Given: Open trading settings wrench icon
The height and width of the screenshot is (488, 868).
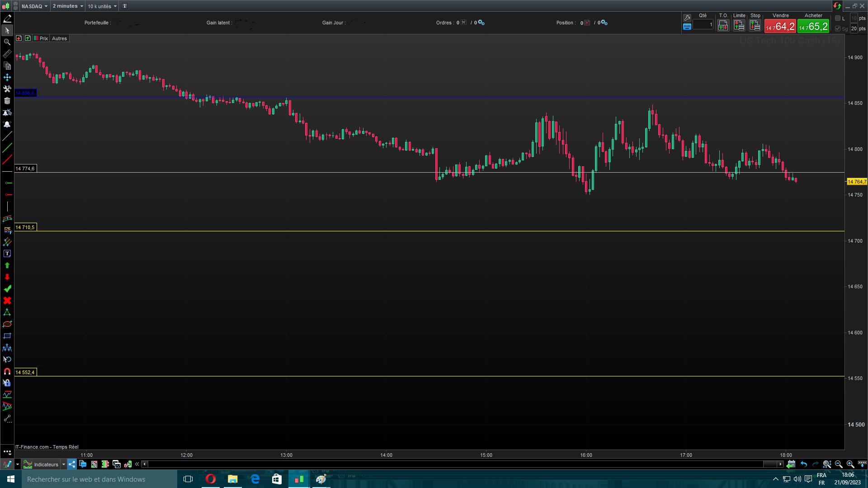Looking at the screenshot, I should pos(687,18).
